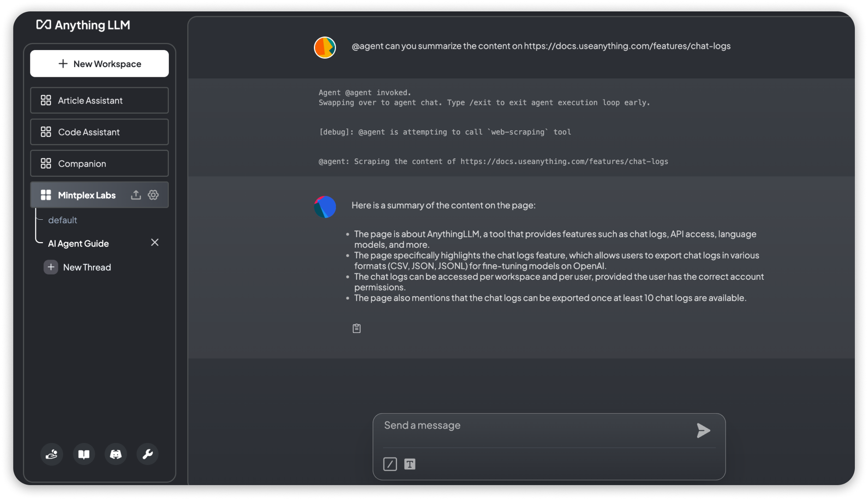Close the AI Agent Guide thread
This screenshot has height=500, width=868.
(x=154, y=242)
